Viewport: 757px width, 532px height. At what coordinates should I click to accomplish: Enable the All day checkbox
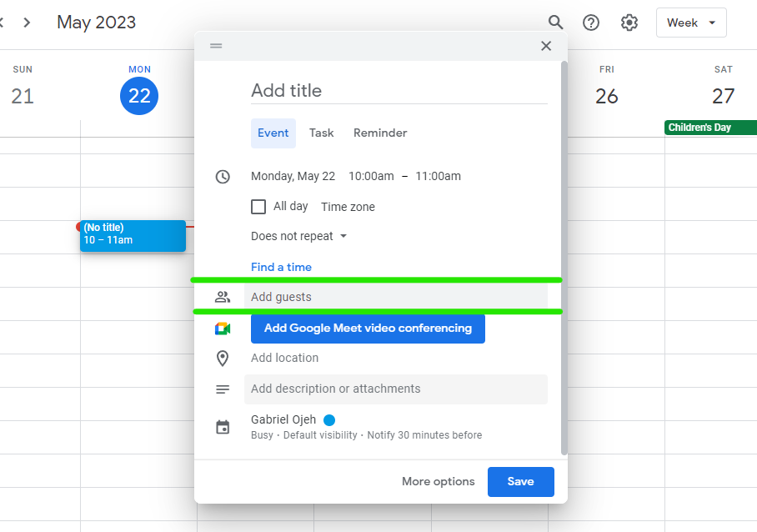[x=258, y=207]
